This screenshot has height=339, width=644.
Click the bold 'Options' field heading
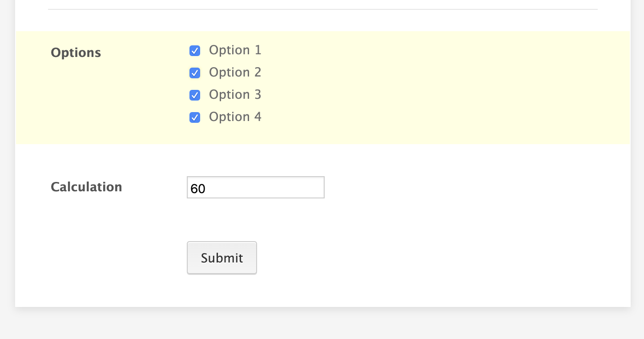point(76,53)
